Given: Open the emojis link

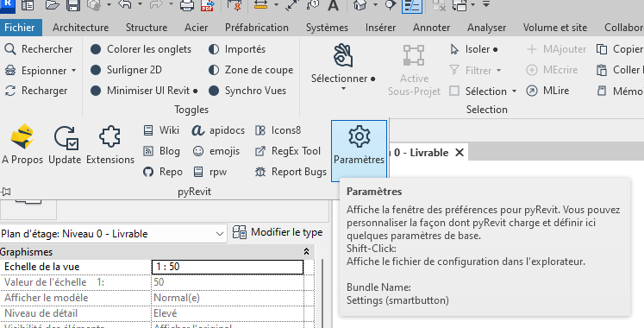Looking at the screenshot, I should pos(216,151).
